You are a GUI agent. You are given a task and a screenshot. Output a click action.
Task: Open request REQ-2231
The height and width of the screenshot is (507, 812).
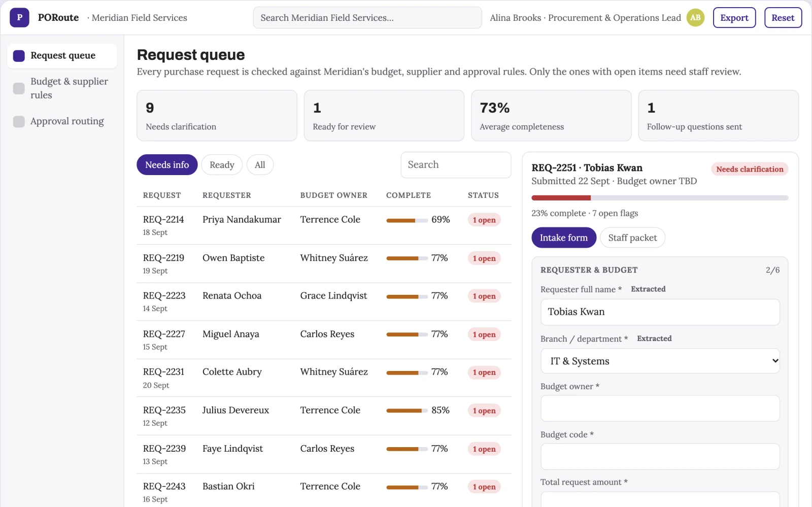(x=163, y=372)
